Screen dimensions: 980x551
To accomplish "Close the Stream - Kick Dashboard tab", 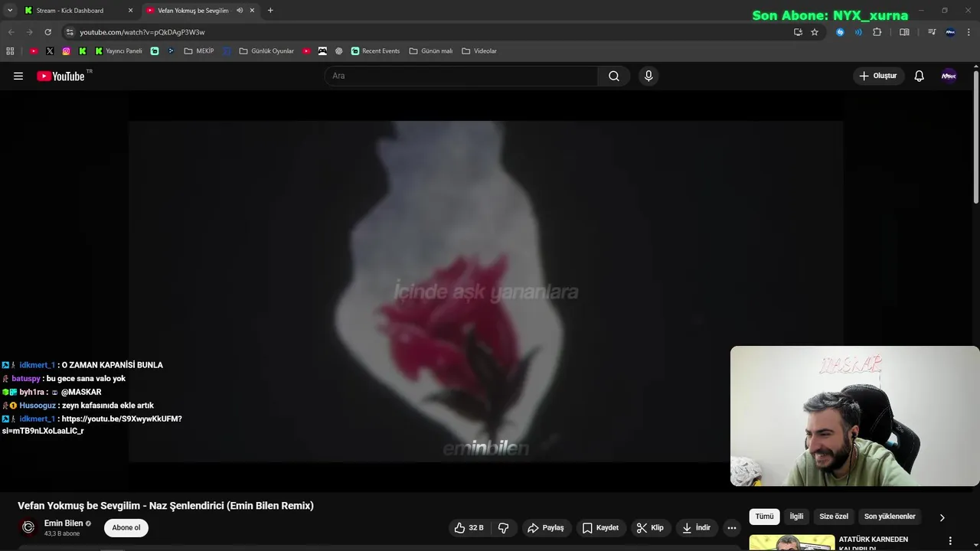I will (130, 11).
